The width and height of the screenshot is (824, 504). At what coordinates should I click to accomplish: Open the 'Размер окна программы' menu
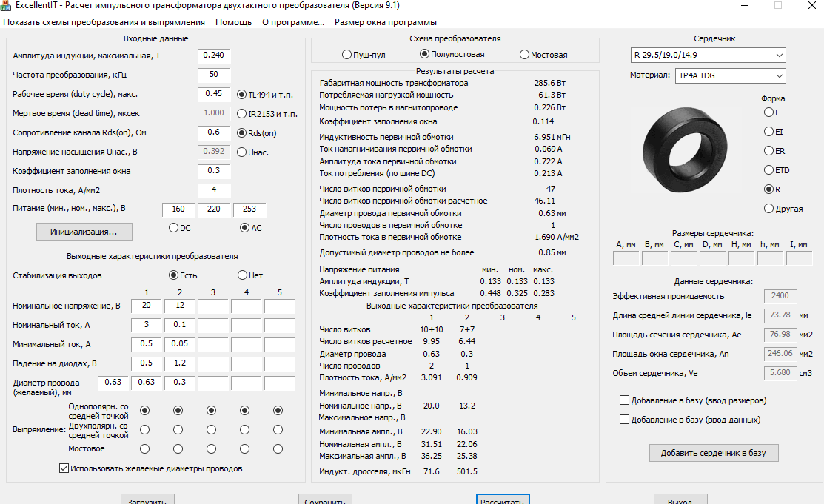(x=385, y=22)
